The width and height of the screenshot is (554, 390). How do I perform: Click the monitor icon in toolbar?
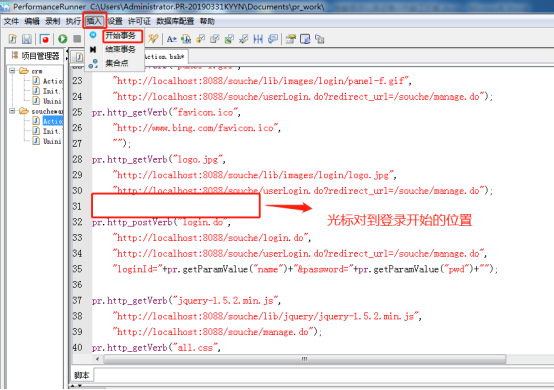pos(305,39)
